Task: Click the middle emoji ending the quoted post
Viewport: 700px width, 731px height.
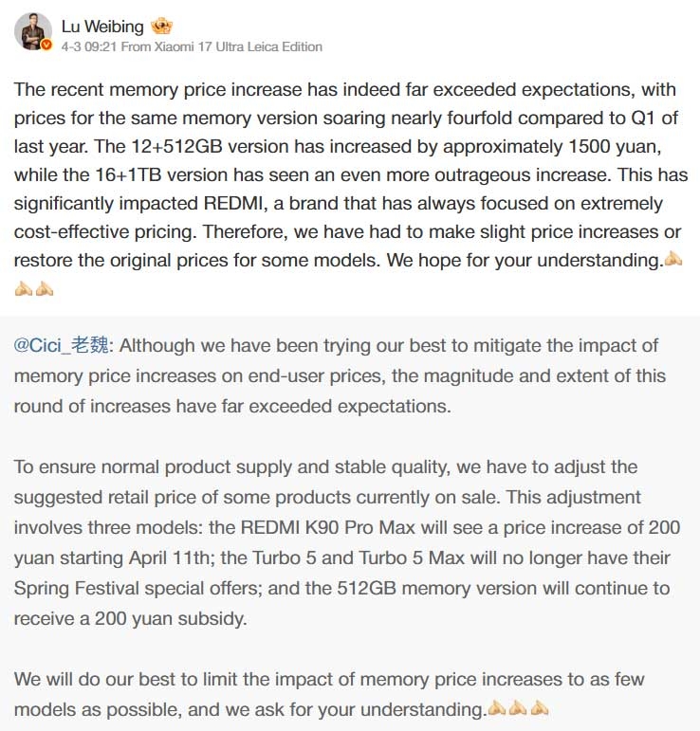Action: click(518, 708)
